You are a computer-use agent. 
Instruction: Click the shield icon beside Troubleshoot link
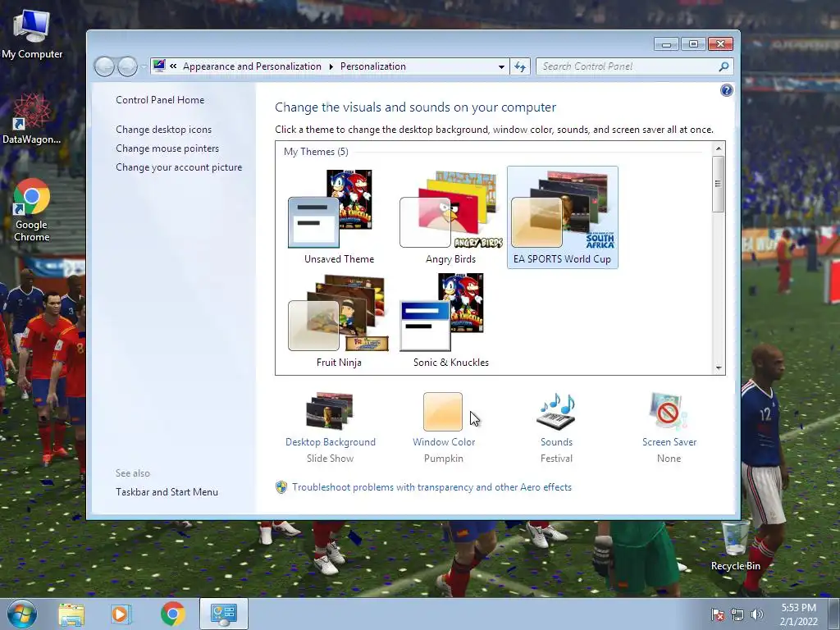click(x=281, y=487)
